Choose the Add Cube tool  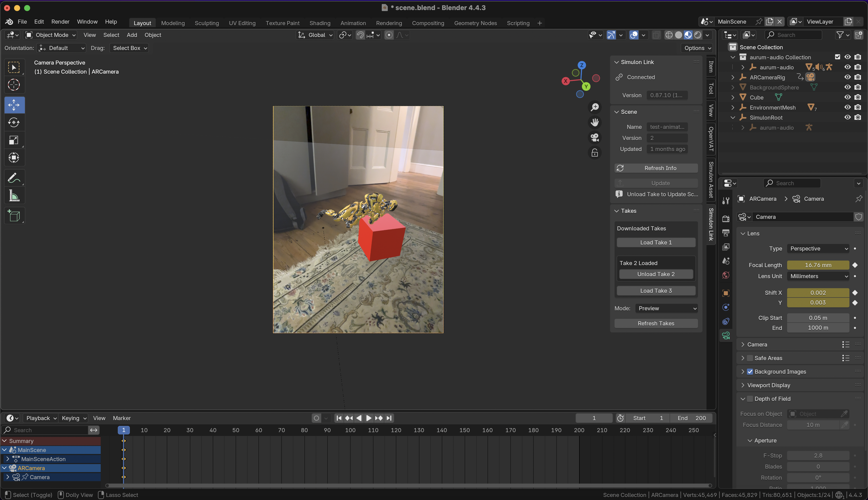[x=14, y=216]
